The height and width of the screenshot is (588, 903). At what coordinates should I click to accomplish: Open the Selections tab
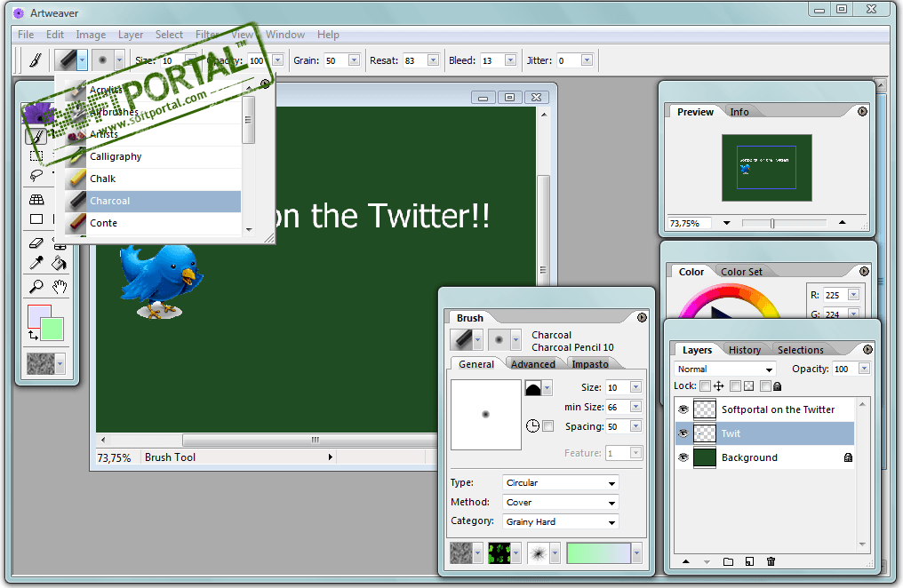click(800, 350)
